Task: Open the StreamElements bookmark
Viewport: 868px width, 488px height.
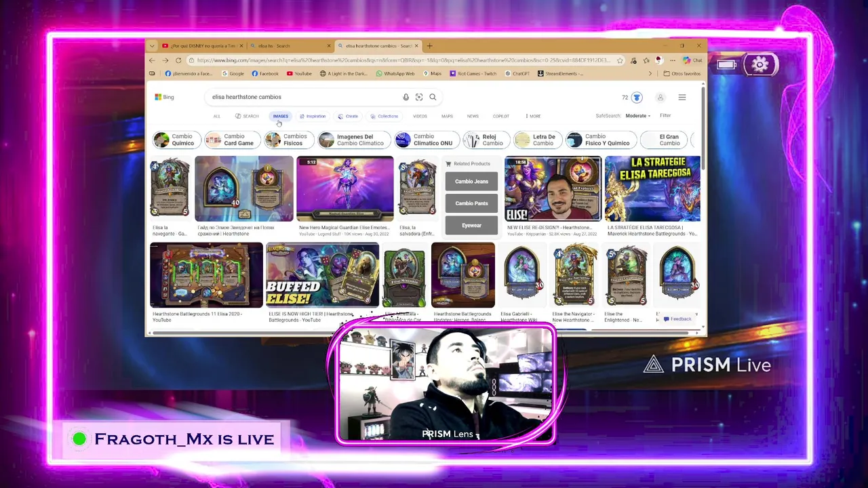Action: coord(560,73)
